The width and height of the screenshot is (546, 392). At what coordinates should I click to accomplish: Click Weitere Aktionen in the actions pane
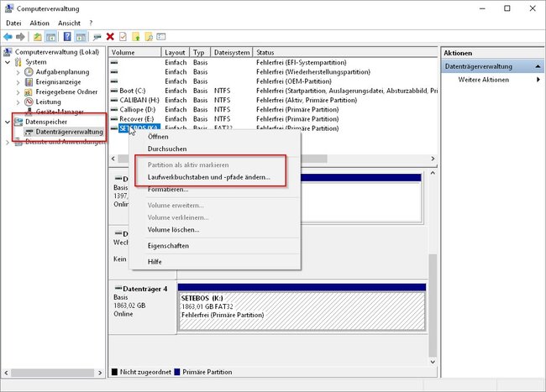483,80
